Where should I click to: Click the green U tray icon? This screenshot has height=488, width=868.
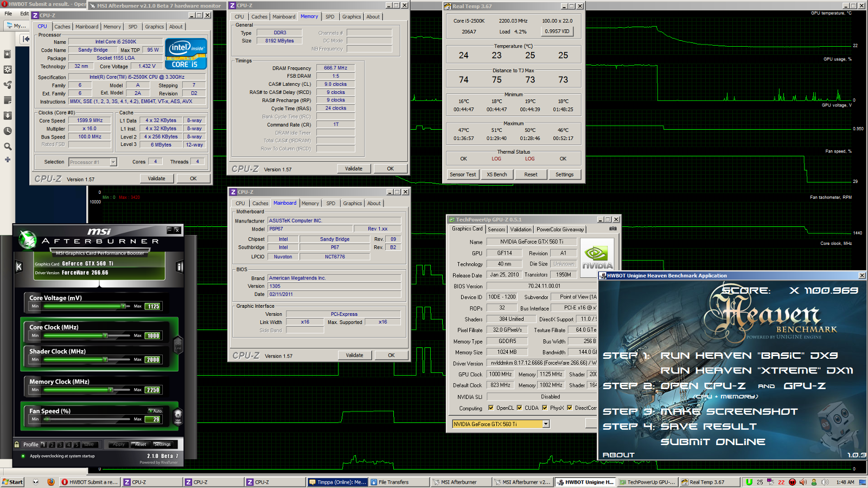click(x=749, y=482)
